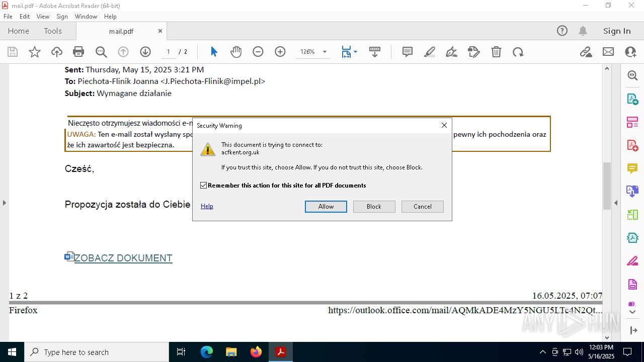Open File Explorer from taskbar
This screenshot has height=362, width=644.
pos(231,352)
